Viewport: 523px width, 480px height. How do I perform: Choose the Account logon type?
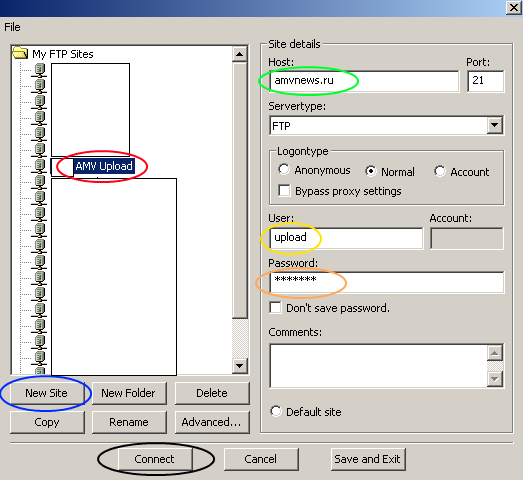point(440,171)
